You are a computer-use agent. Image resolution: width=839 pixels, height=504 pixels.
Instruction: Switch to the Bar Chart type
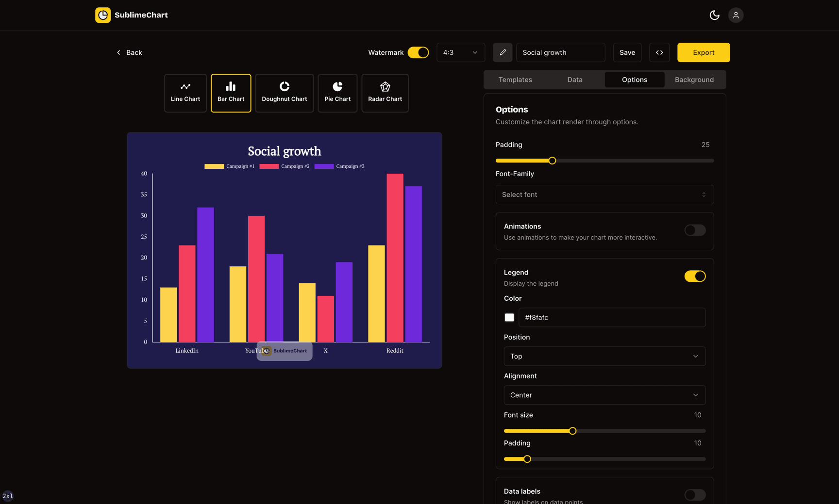coord(231,93)
